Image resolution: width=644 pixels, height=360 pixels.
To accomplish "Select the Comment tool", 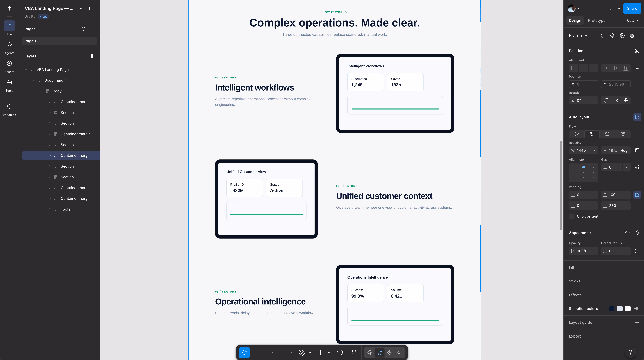I will pyautogui.click(x=340, y=352).
